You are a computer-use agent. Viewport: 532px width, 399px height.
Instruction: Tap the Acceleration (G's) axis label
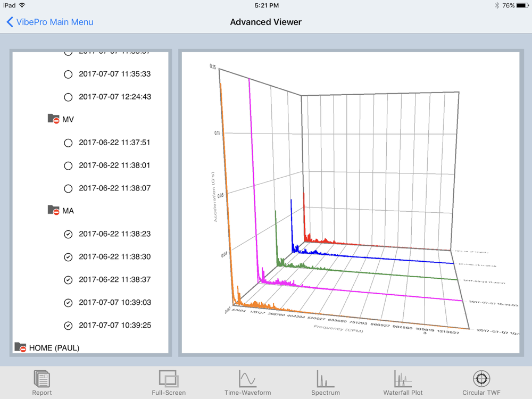[x=214, y=197]
